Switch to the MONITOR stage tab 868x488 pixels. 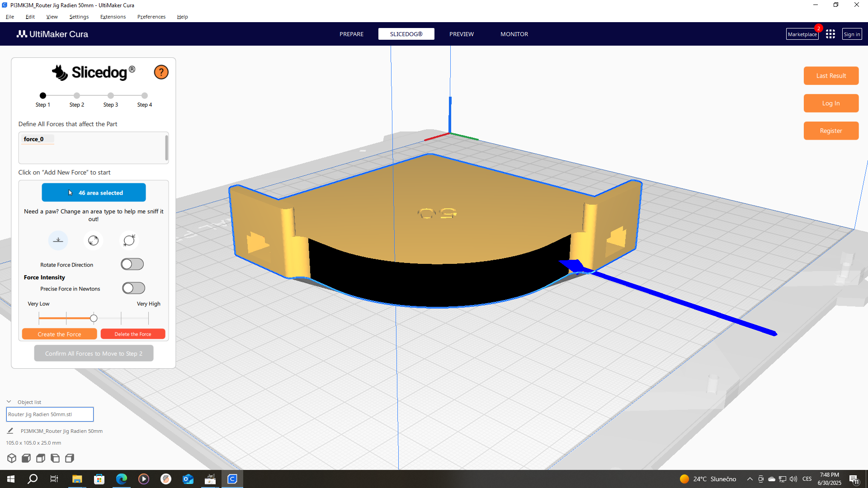click(x=514, y=34)
